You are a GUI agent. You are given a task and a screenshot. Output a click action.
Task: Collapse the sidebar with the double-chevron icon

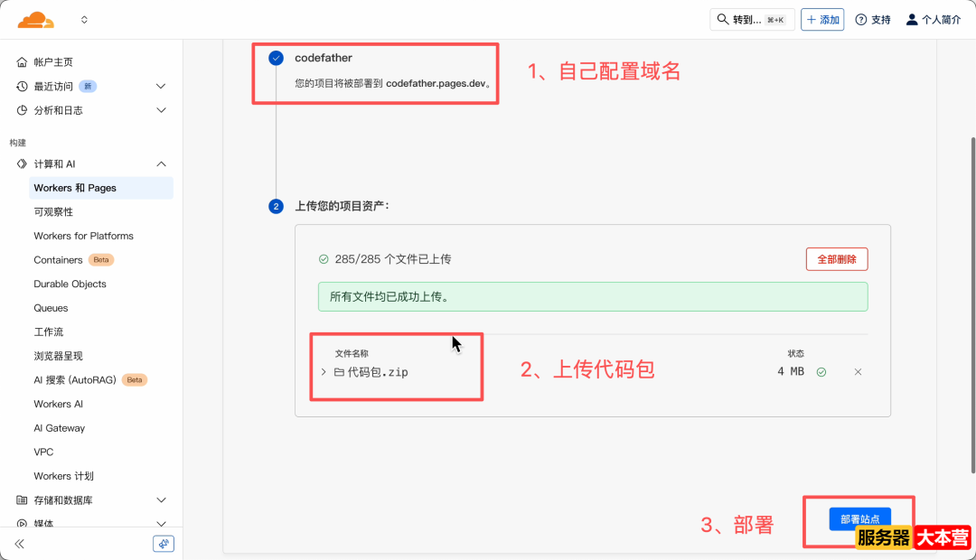tap(19, 543)
